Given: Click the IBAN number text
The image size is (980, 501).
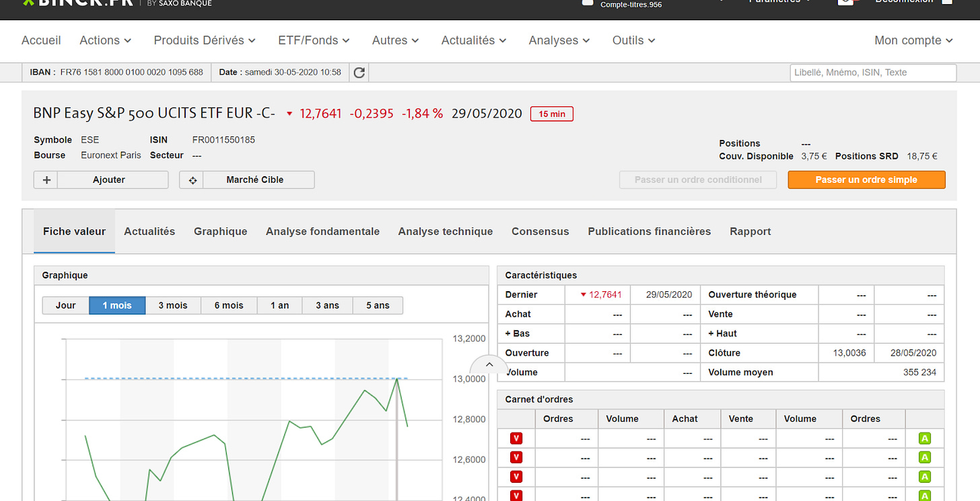Looking at the screenshot, I should pos(131,72).
